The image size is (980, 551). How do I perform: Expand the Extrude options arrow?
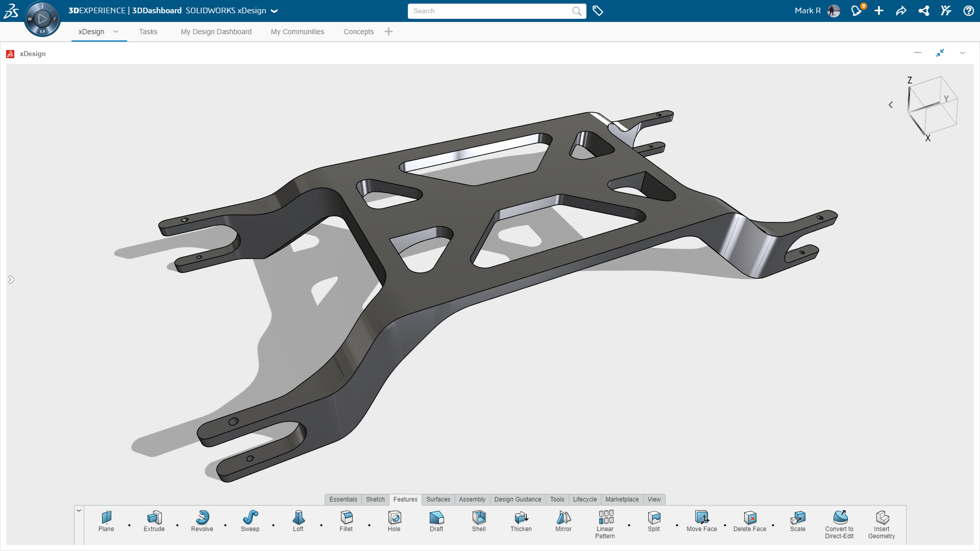[178, 525]
